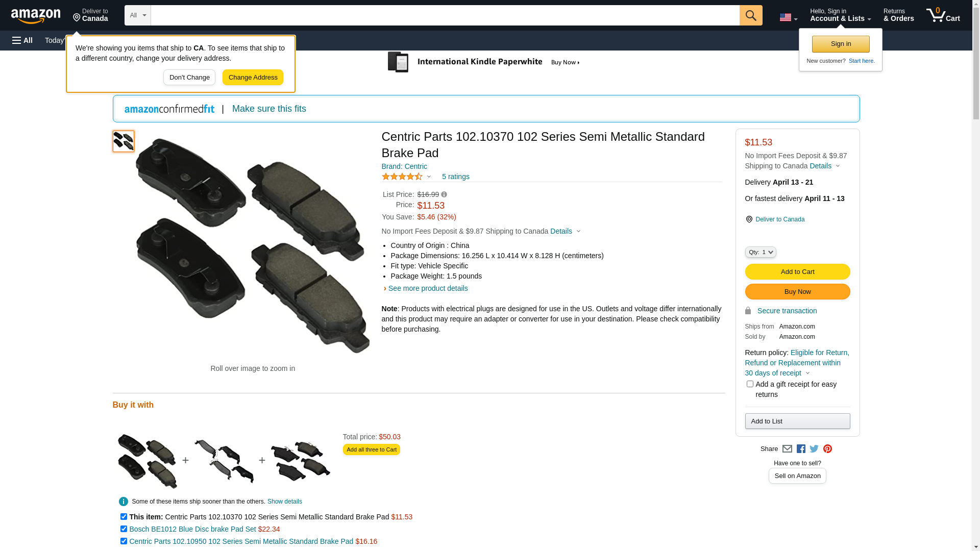The height and width of the screenshot is (551, 980).
Task: Open Returns & Orders
Action: point(898,15)
